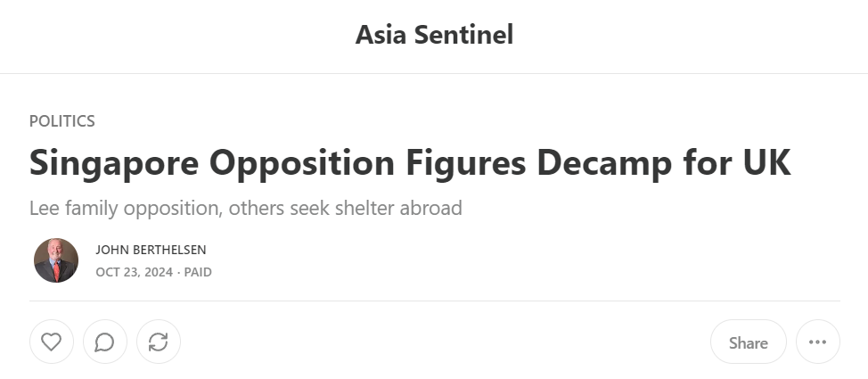Image resolution: width=868 pixels, height=379 pixels.
Task: Open author John Berthelsen's profile name link
Action: tap(151, 250)
